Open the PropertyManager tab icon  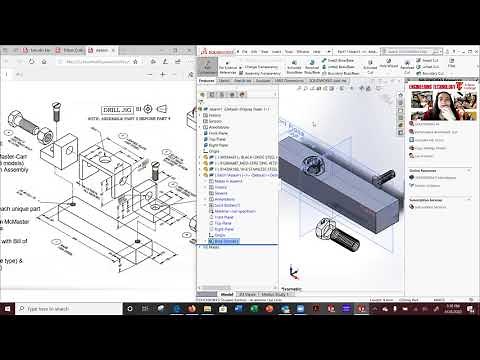coord(212,94)
